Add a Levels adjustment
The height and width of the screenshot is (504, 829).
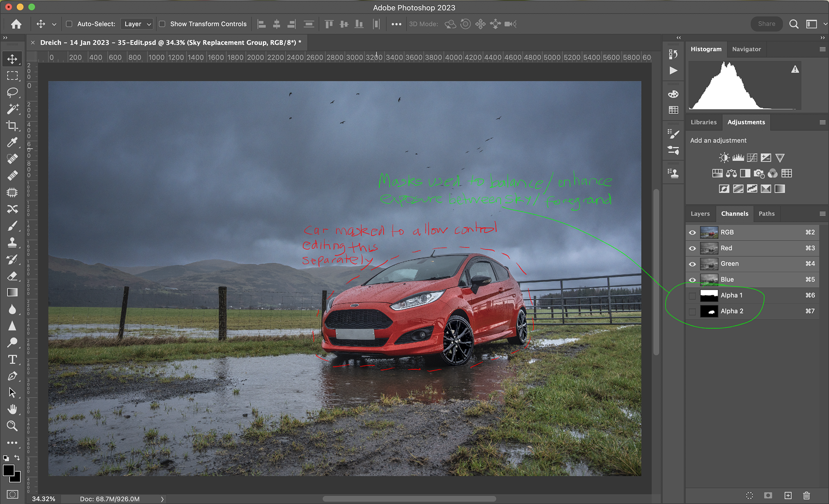point(738,158)
